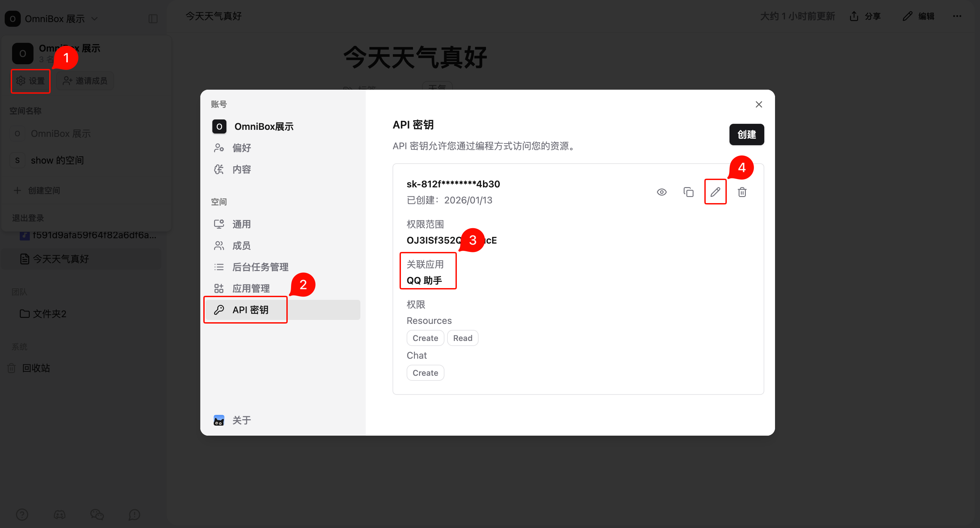The width and height of the screenshot is (980, 528).
Task: Open the Discord icon at bottom left
Action: [60, 515]
